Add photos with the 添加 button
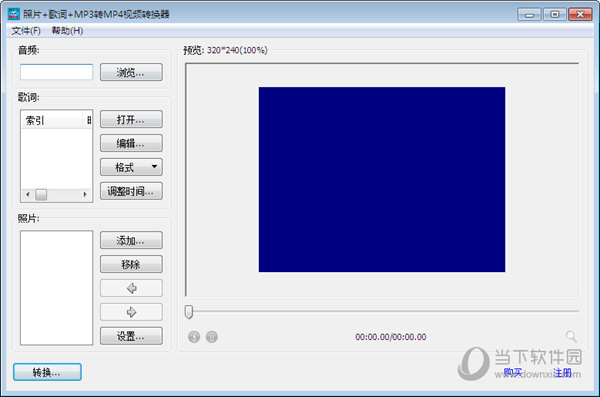Viewport: 600px width, 397px height. click(x=131, y=240)
